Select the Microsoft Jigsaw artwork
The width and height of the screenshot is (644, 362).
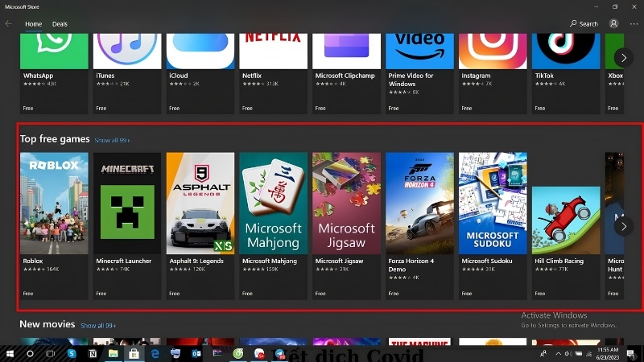click(x=346, y=204)
